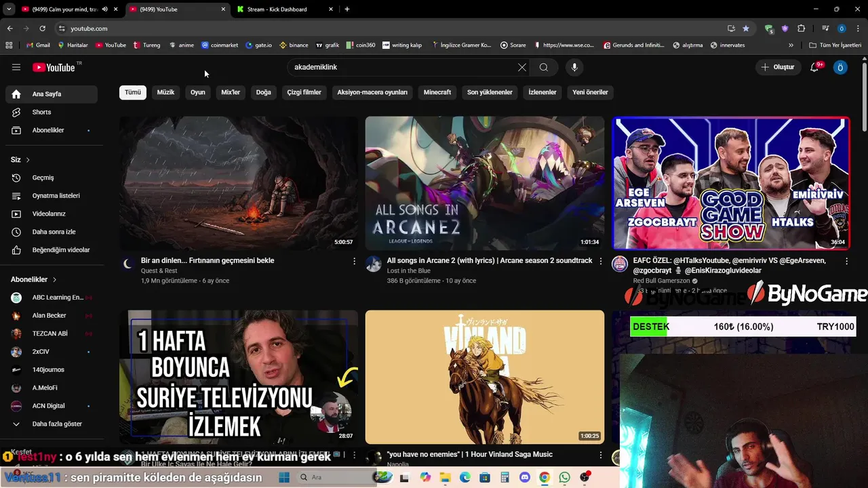Clear the search text with the X
Image resolution: width=868 pixels, height=488 pixels.
(521, 67)
